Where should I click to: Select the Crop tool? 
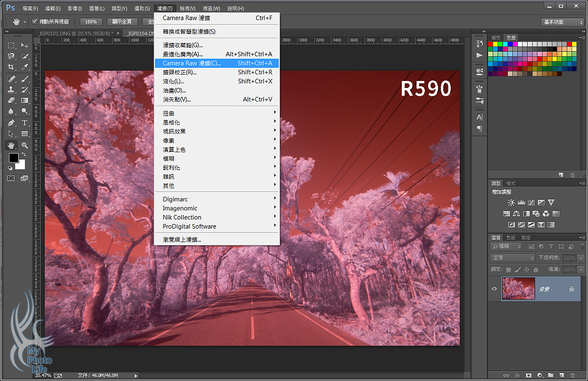pos(11,67)
